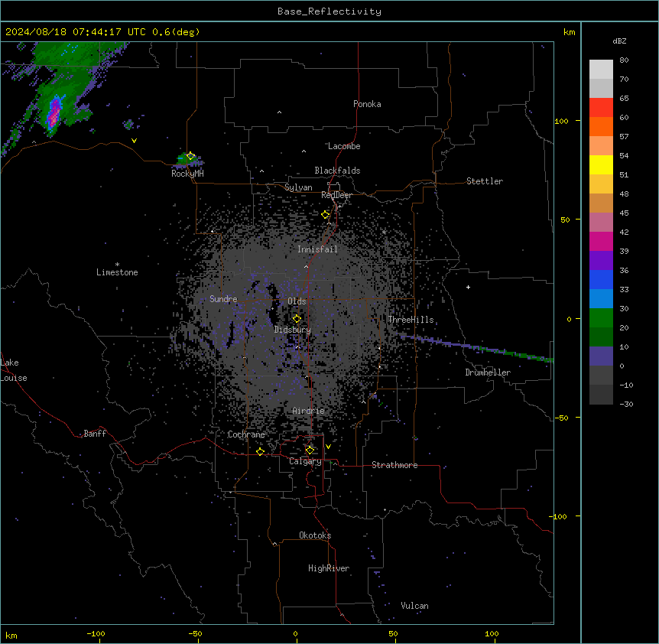Click the Ponoka city label
The width and height of the screenshot is (659, 644).
(367, 104)
